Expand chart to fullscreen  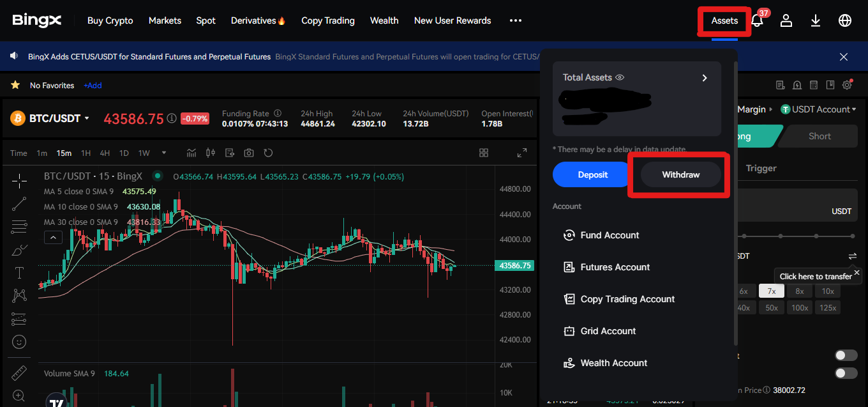pyautogui.click(x=522, y=153)
